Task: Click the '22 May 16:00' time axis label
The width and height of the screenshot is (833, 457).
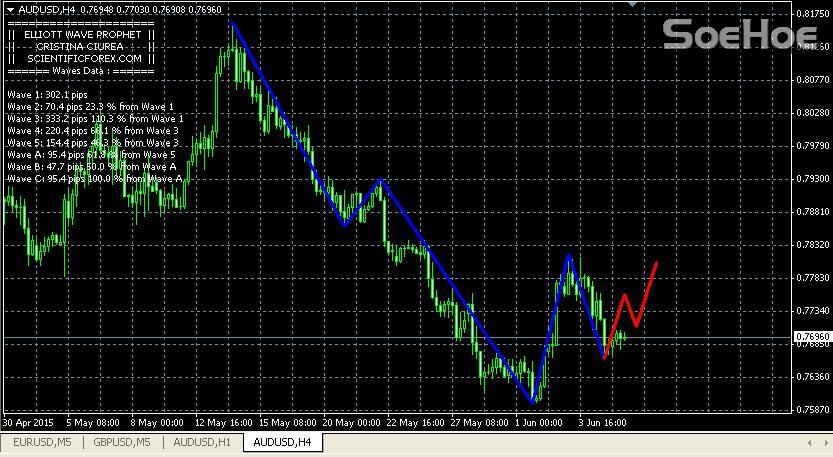Action: pos(415,423)
